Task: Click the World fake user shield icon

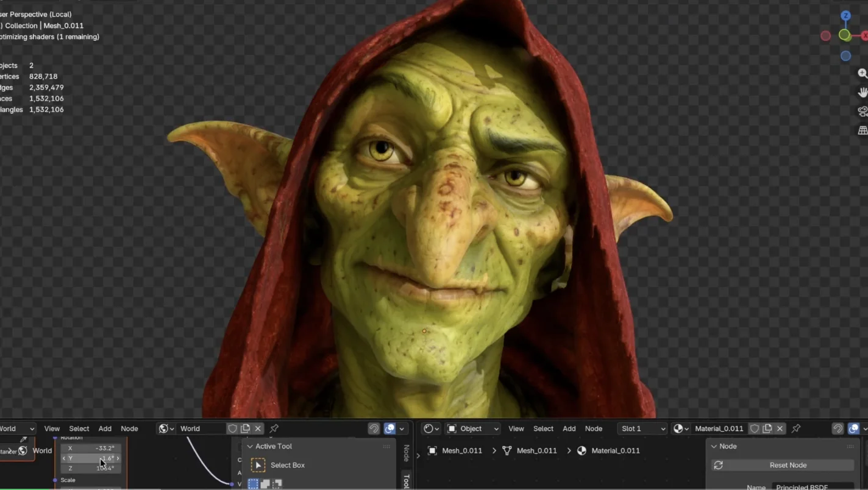Action: point(232,428)
